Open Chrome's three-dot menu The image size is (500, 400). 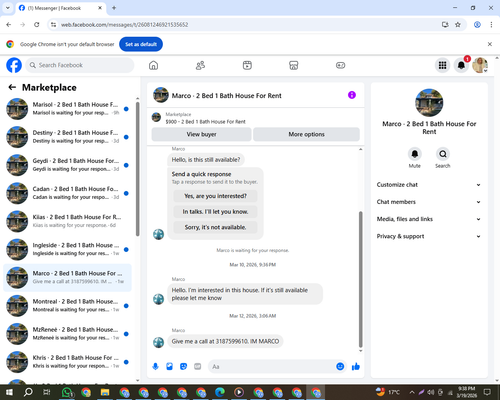(x=491, y=25)
